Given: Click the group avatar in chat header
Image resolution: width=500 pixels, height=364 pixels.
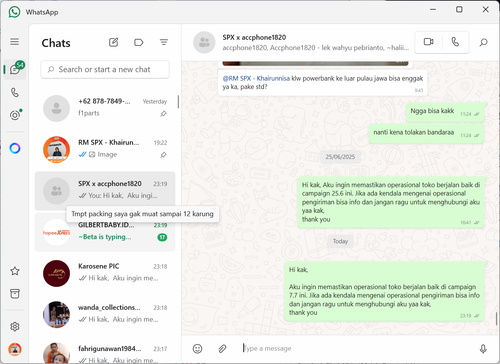Looking at the screenshot, I should 204,42.
